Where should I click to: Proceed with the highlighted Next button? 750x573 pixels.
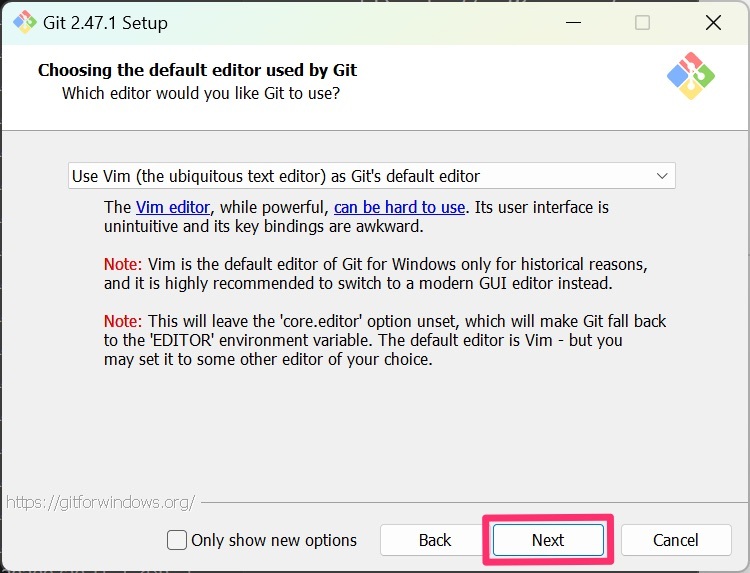click(548, 540)
